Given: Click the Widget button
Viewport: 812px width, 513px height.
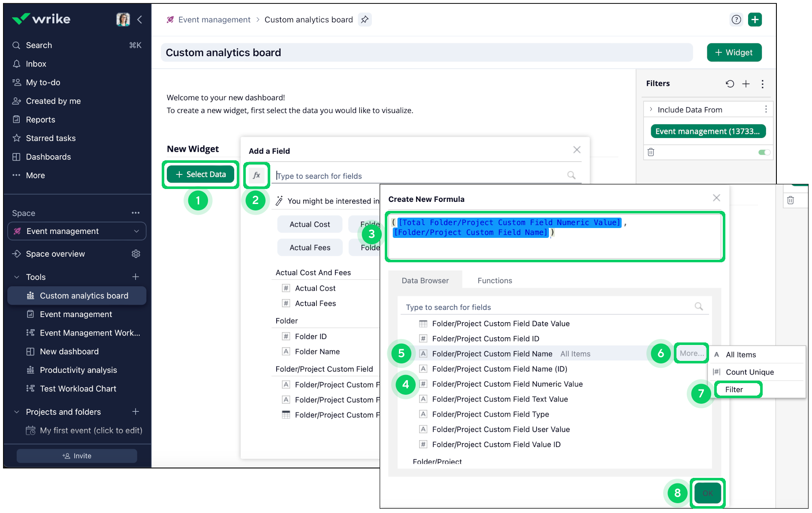Looking at the screenshot, I should (x=734, y=52).
